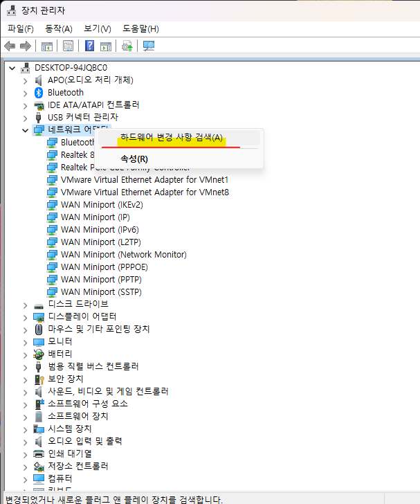This screenshot has width=420, height=504.
Task: Choose 하드웨어 변경 사항 검색(A) in context menu
Action: [x=179, y=138]
